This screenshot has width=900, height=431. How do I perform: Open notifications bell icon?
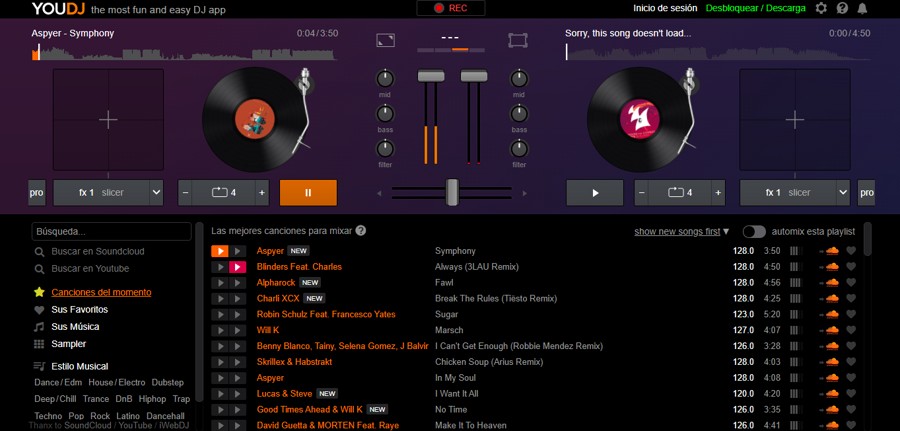tap(862, 8)
